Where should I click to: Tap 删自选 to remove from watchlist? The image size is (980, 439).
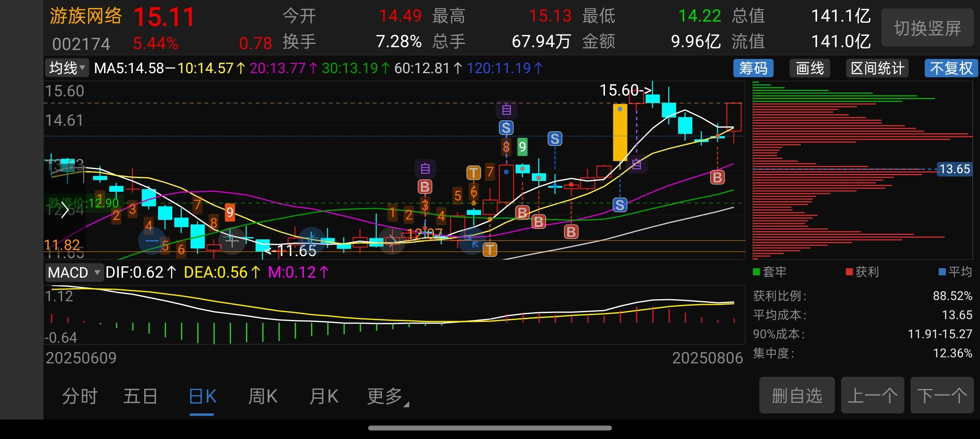tap(797, 395)
